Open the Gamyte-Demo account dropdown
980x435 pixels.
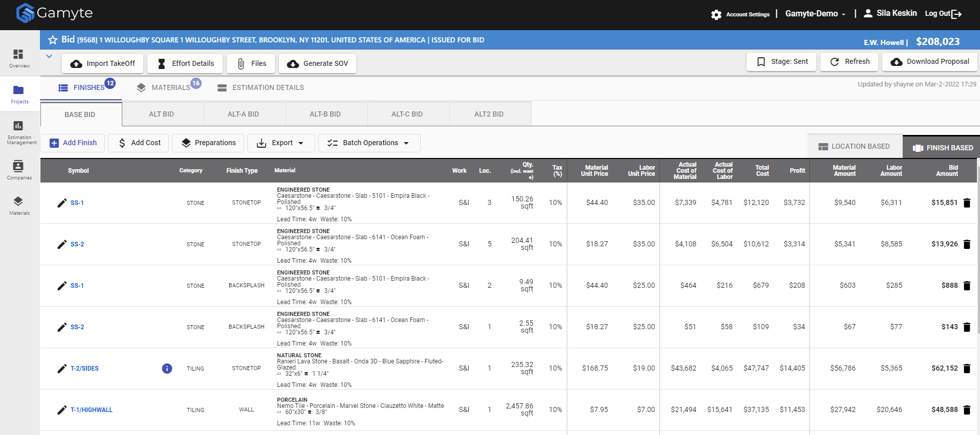tap(815, 14)
